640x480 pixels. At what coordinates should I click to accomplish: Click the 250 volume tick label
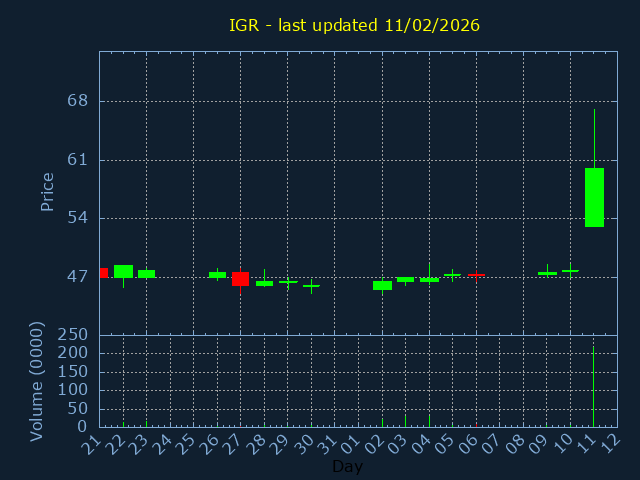(x=72, y=335)
